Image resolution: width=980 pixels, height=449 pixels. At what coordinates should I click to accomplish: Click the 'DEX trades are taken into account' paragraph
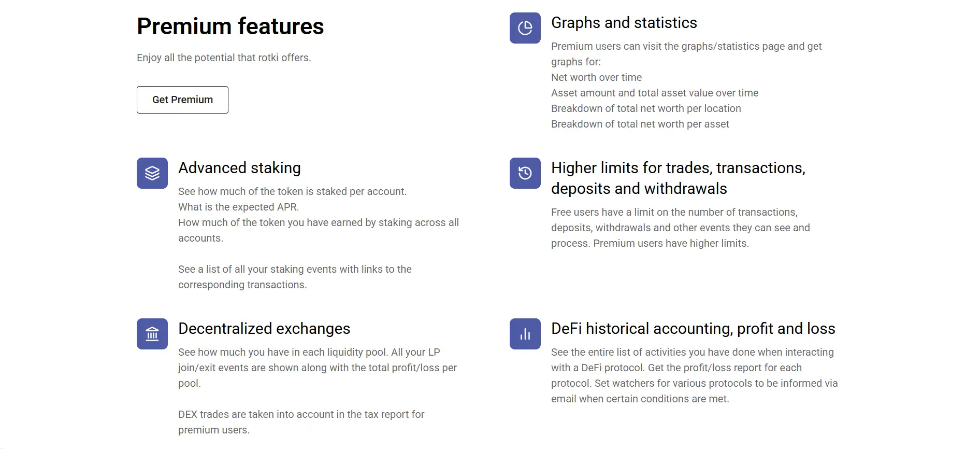(x=301, y=422)
